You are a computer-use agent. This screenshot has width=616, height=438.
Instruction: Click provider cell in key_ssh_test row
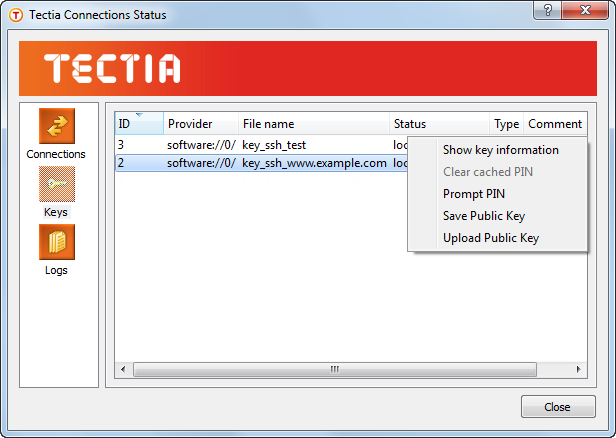(201, 145)
